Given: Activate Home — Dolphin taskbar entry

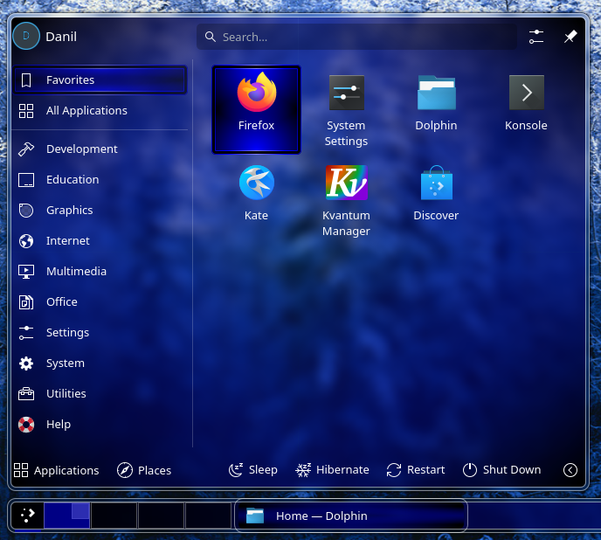Looking at the screenshot, I should [x=351, y=516].
